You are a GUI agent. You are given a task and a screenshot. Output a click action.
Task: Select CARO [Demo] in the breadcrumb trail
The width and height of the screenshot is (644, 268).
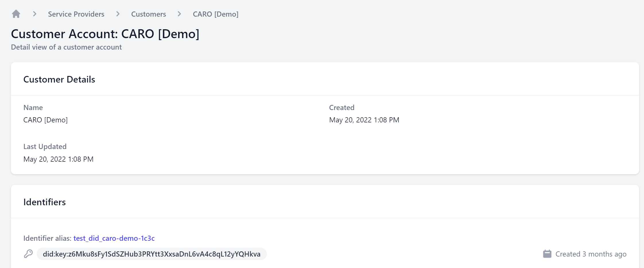click(216, 14)
